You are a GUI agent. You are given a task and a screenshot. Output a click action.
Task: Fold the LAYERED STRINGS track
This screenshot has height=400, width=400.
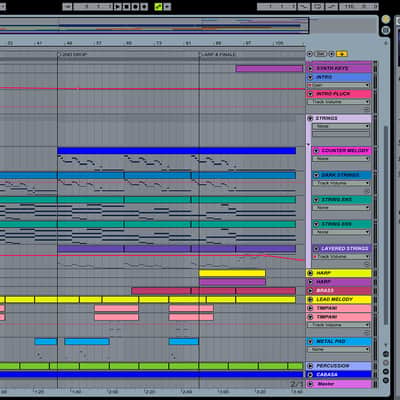[x=316, y=249]
